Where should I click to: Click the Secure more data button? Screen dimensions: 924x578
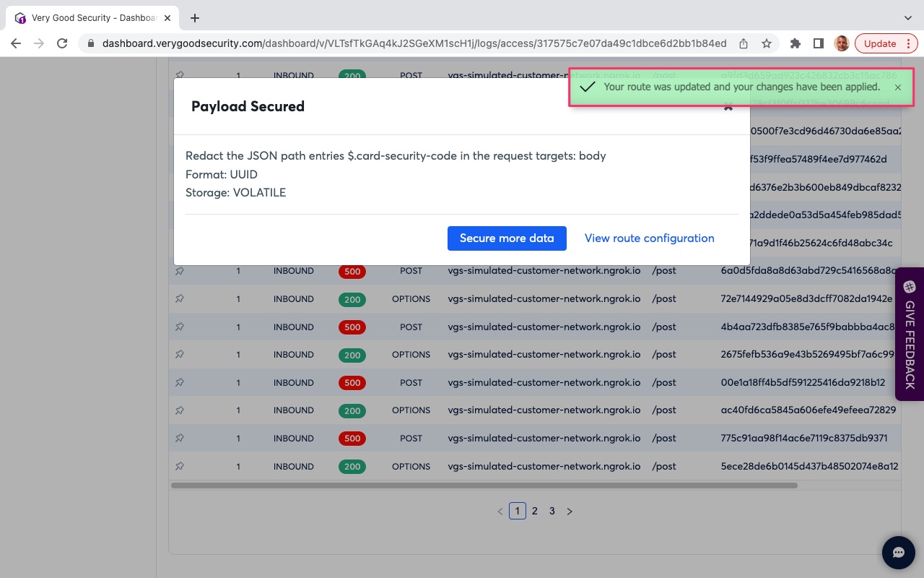[507, 238]
